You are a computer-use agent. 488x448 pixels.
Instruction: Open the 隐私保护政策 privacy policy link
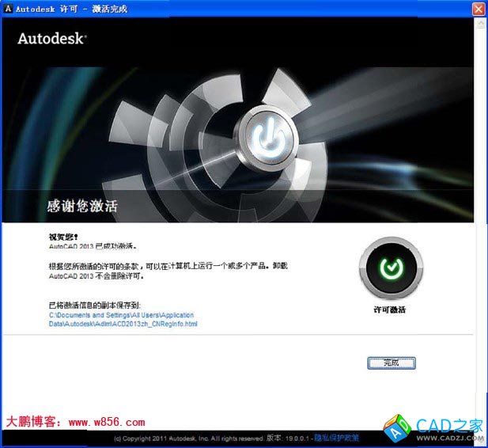[336, 438]
